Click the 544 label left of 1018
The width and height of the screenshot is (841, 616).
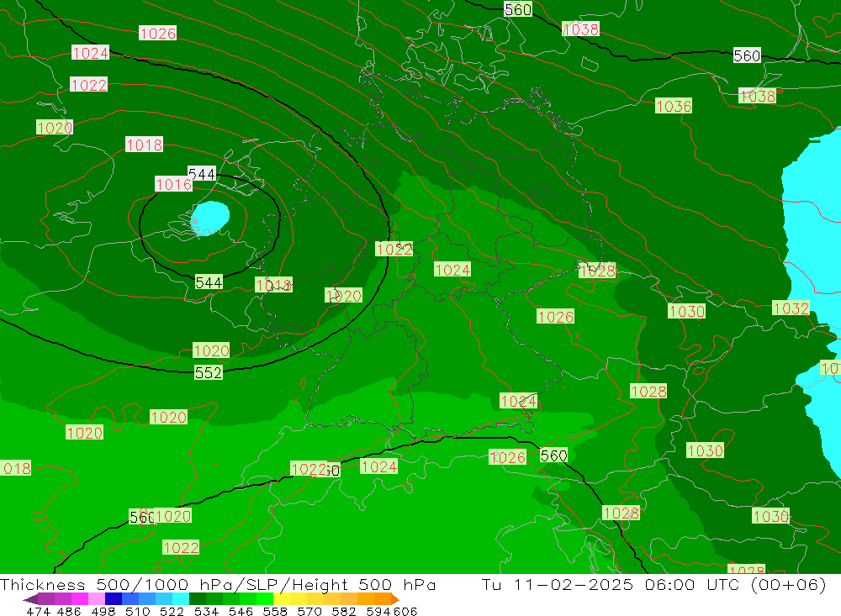click(209, 282)
